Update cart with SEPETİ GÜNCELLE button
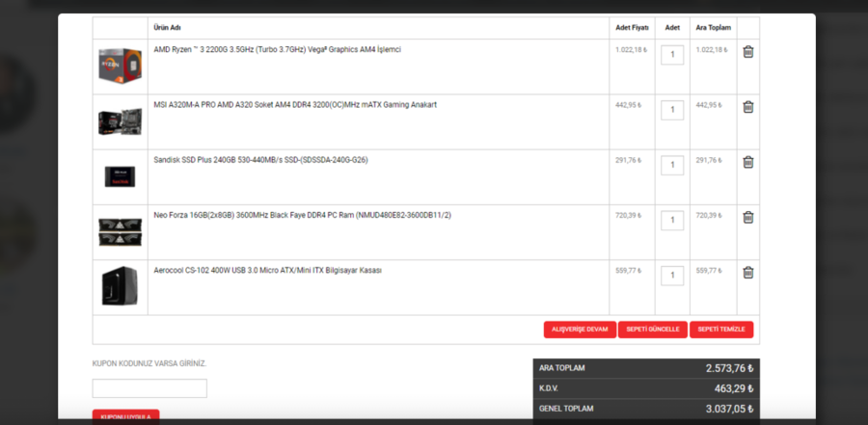 (x=653, y=330)
